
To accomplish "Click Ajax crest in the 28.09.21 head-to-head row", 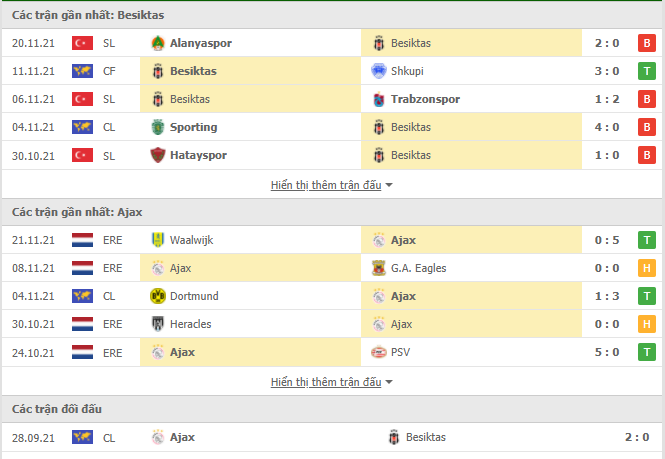I will [x=158, y=437].
